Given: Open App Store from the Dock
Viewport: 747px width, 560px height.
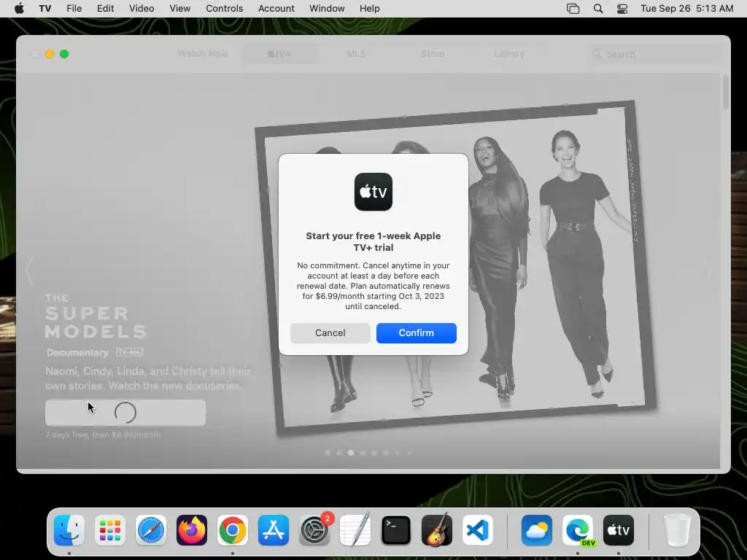Looking at the screenshot, I should (x=274, y=530).
